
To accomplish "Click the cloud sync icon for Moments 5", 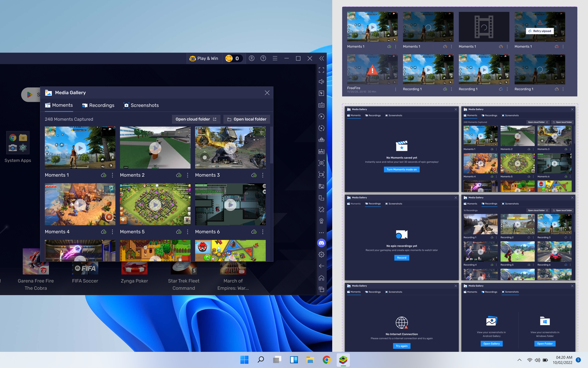I will (x=179, y=232).
